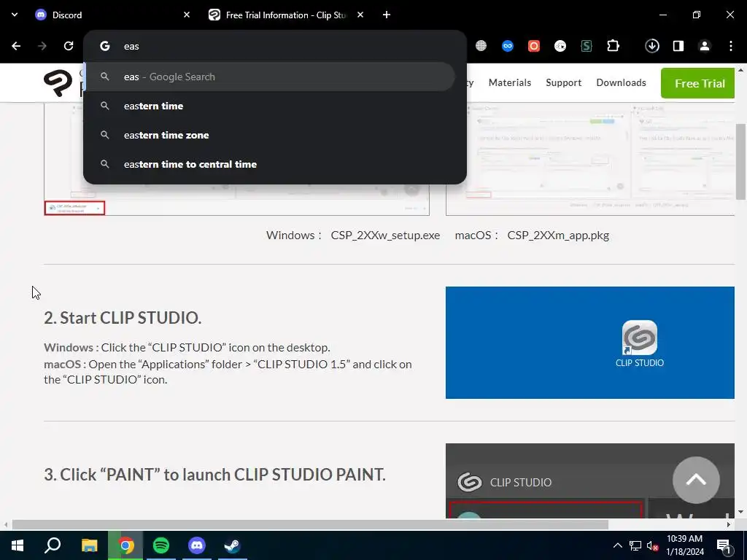Open the Chrome three-dot menu

click(731, 46)
